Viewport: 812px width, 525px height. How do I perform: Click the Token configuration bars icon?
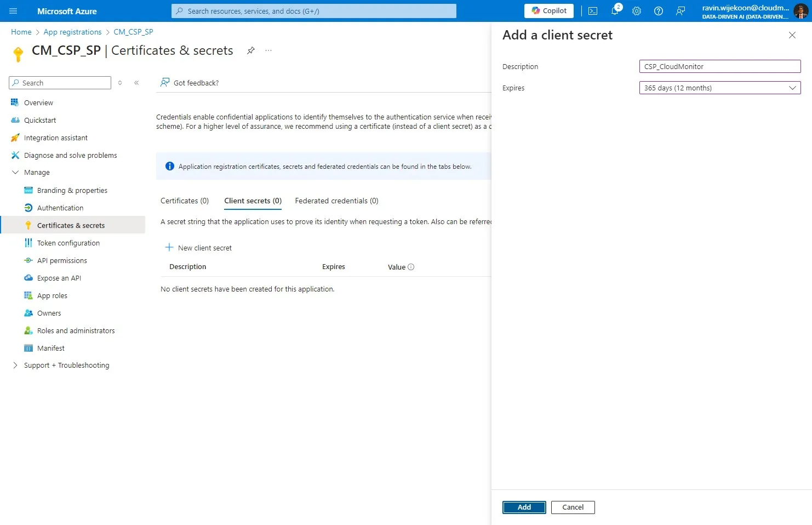pyautogui.click(x=28, y=243)
